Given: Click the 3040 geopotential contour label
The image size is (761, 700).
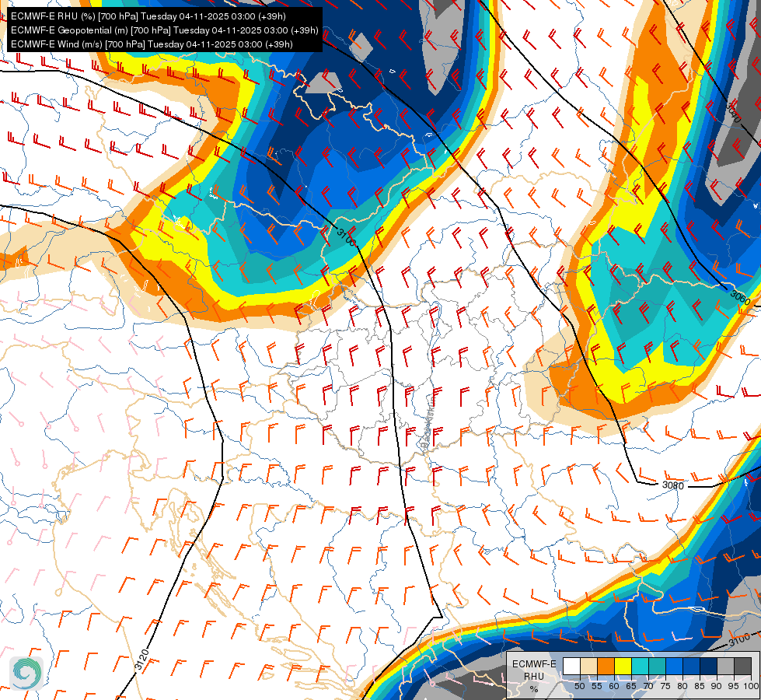Looking at the screenshot, I should [x=733, y=112].
